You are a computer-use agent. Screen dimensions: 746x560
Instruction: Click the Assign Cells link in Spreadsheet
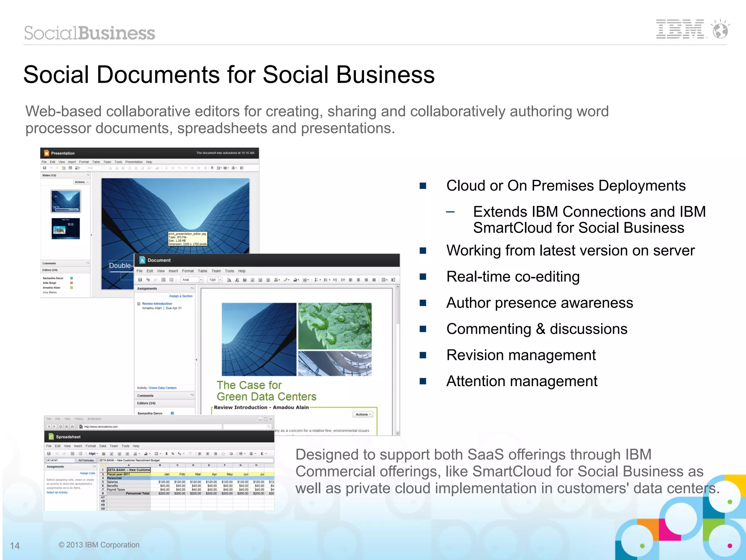[87, 473]
